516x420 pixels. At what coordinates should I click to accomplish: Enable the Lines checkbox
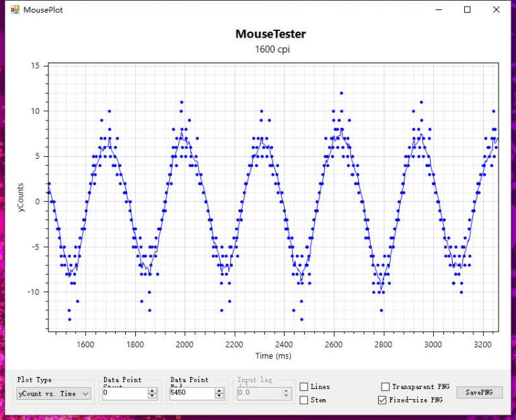pyautogui.click(x=304, y=387)
